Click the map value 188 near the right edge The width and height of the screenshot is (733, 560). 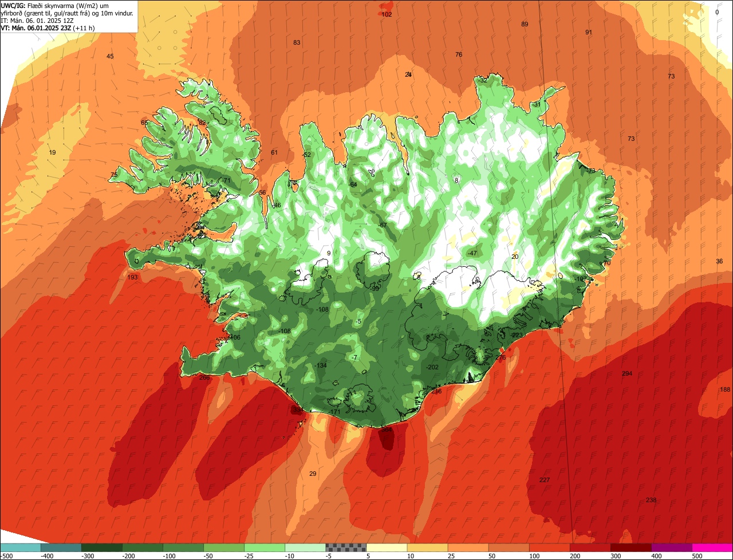click(725, 389)
